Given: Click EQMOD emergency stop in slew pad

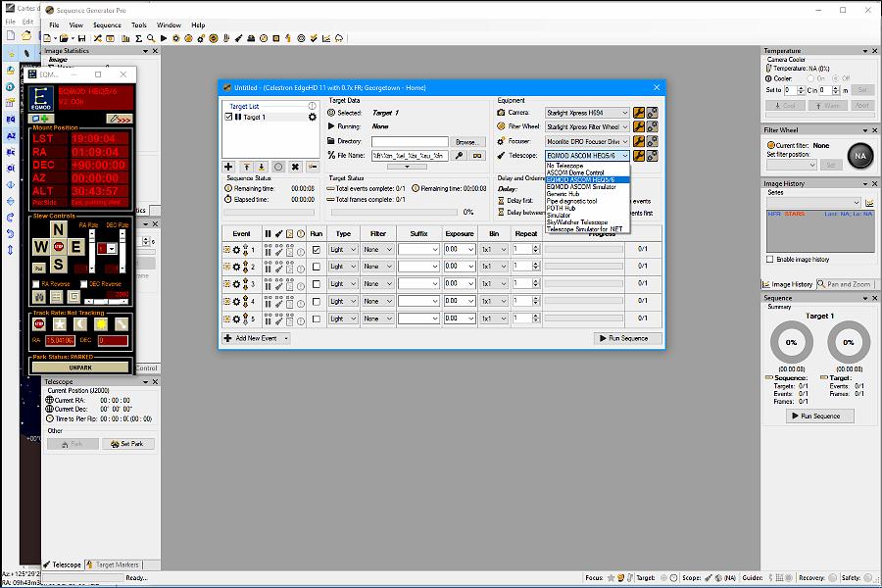Looking at the screenshot, I should (59, 246).
